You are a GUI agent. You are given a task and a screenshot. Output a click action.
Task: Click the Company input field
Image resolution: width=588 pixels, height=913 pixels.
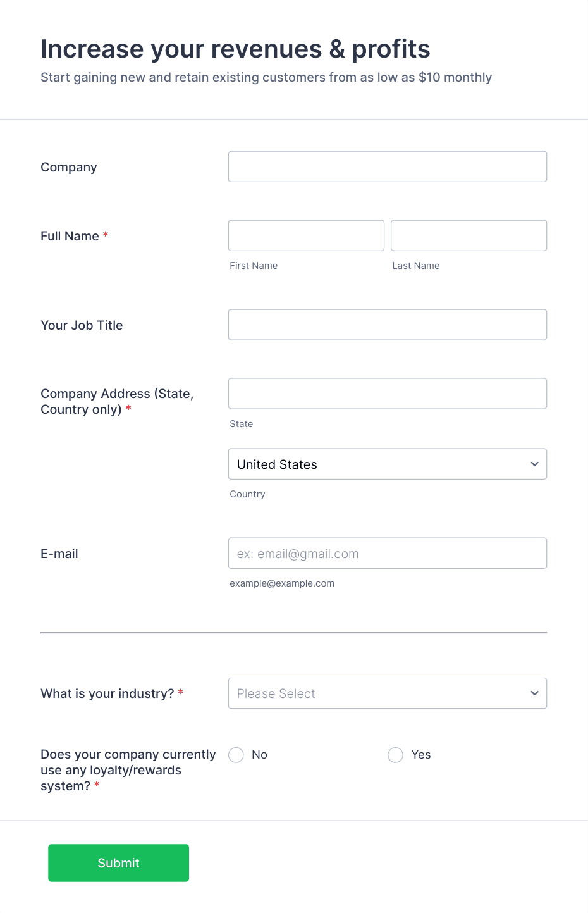pos(387,166)
